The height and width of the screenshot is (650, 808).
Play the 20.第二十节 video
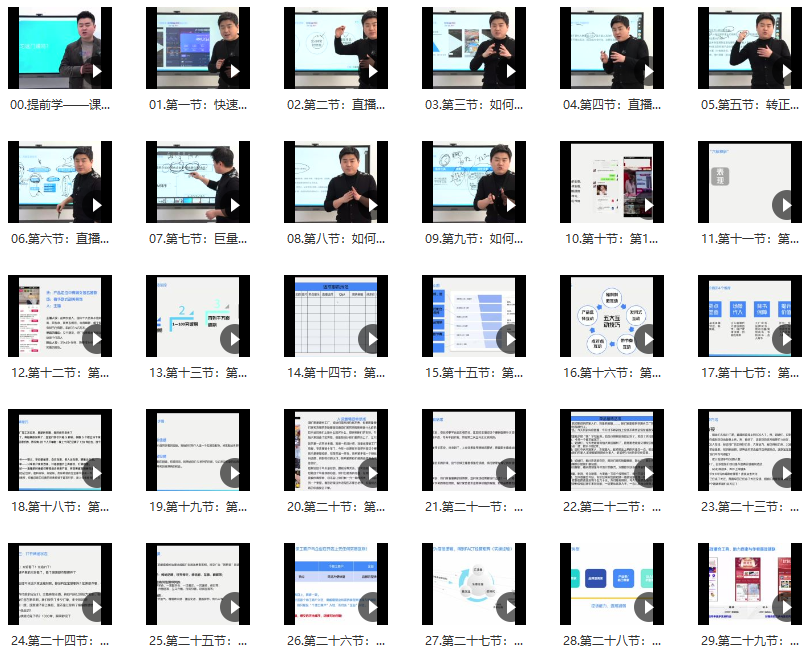pos(372,473)
